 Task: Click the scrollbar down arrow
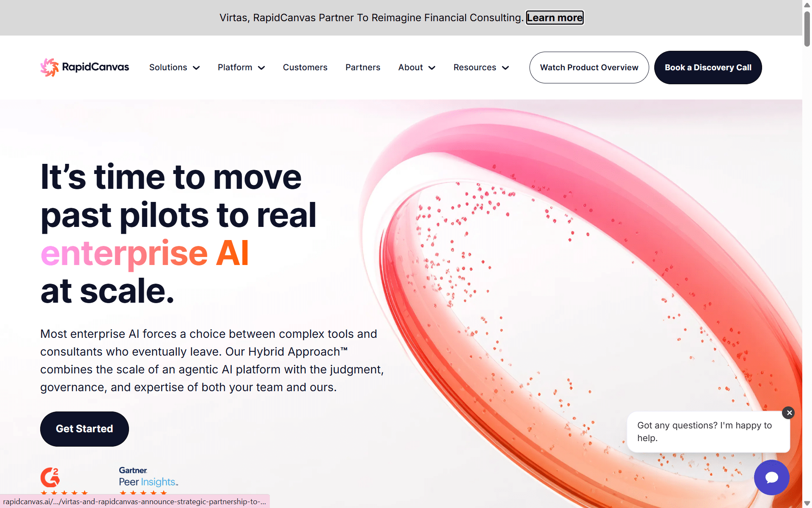(x=807, y=503)
